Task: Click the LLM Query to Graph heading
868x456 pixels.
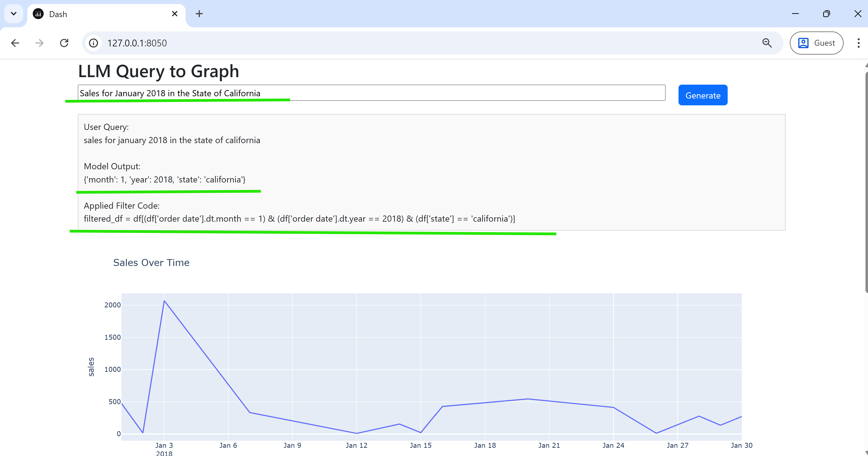Action: [x=158, y=71]
